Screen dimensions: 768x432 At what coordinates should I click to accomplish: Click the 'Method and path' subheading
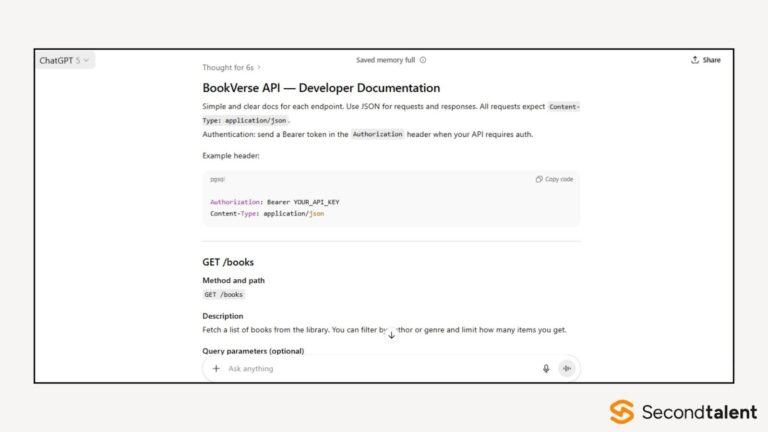233,280
